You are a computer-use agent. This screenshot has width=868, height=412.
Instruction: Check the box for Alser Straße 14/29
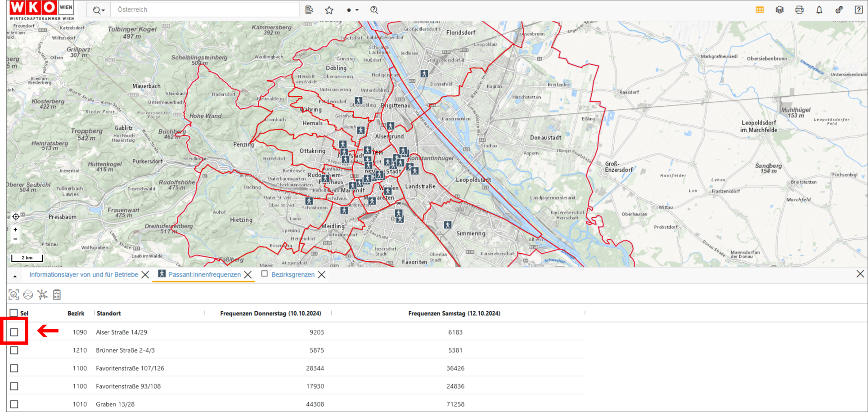point(14,332)
